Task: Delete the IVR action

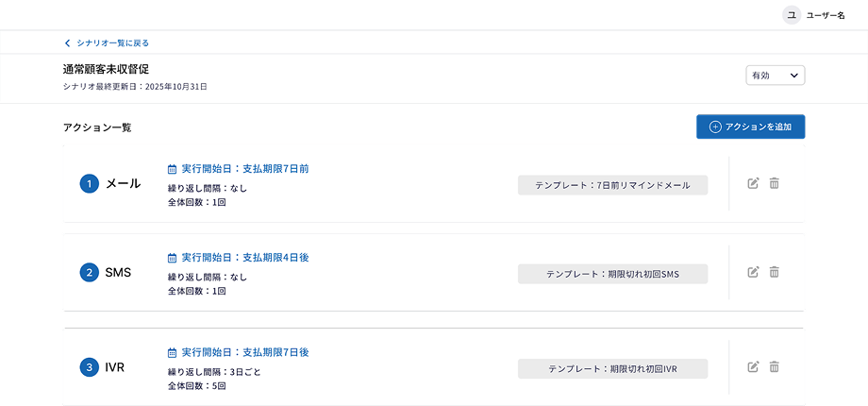Action: point(774,366)
